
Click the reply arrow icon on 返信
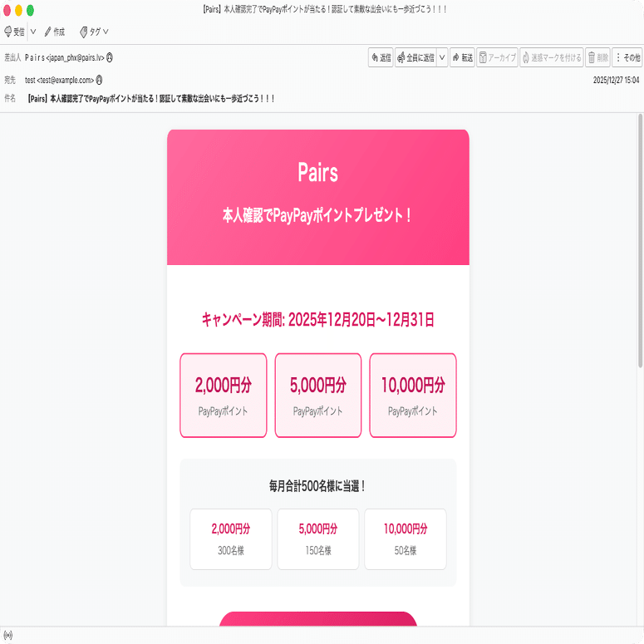(x=375, y=57)
